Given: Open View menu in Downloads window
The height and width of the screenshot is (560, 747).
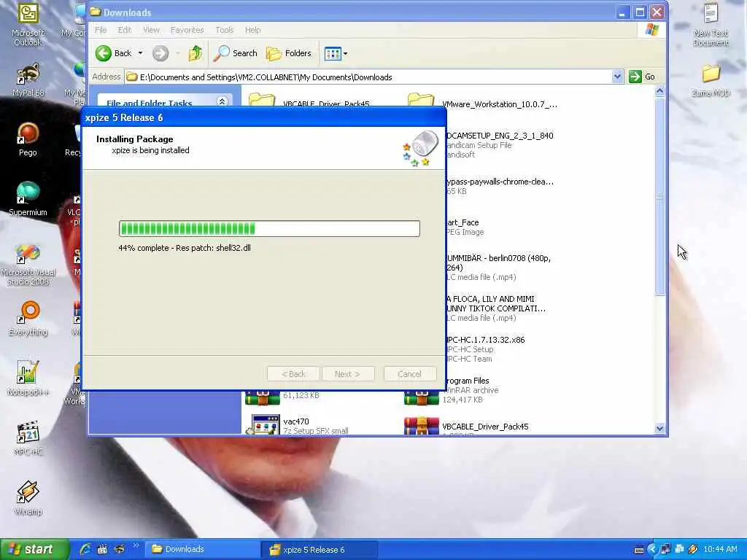Looking at the screenshot, I should click(152, 30).
